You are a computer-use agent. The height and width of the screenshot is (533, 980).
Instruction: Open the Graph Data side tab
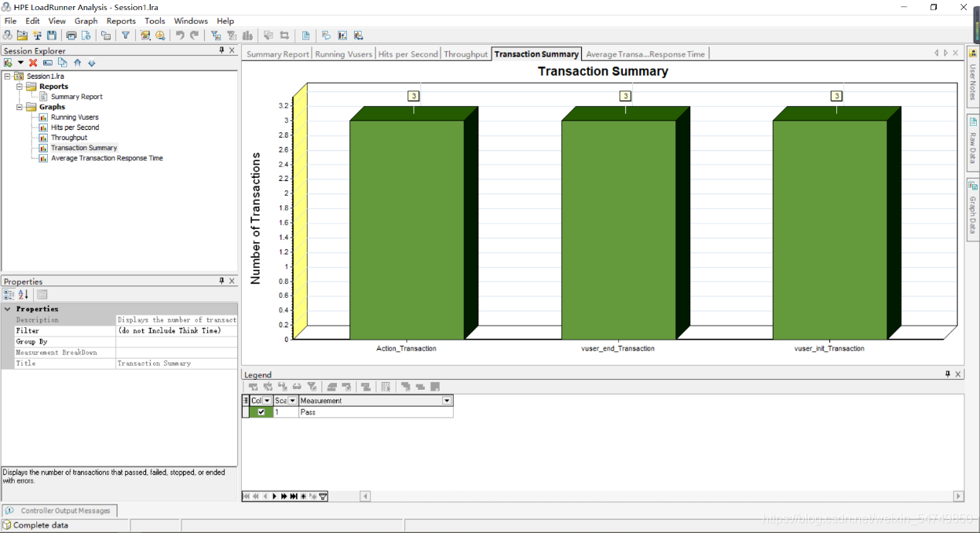point(973,209)
